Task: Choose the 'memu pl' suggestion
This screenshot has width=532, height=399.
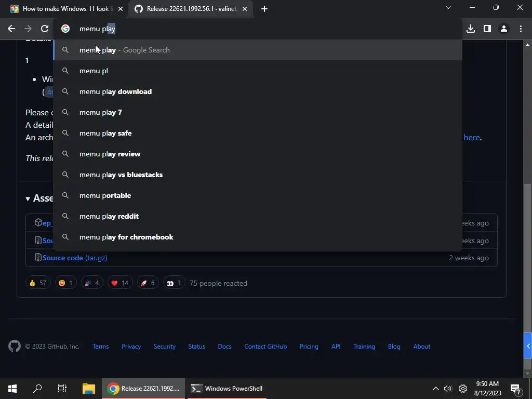Action: pos(258,71)
